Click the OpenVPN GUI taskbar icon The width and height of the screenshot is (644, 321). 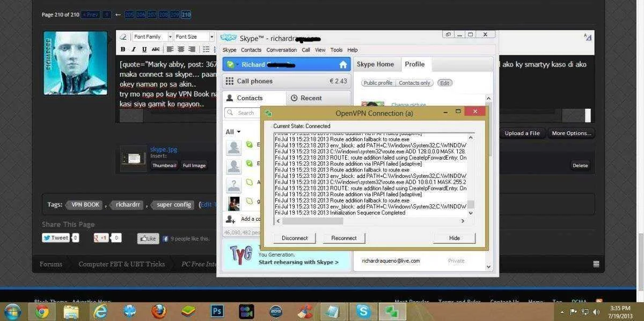tap(393, 311)
